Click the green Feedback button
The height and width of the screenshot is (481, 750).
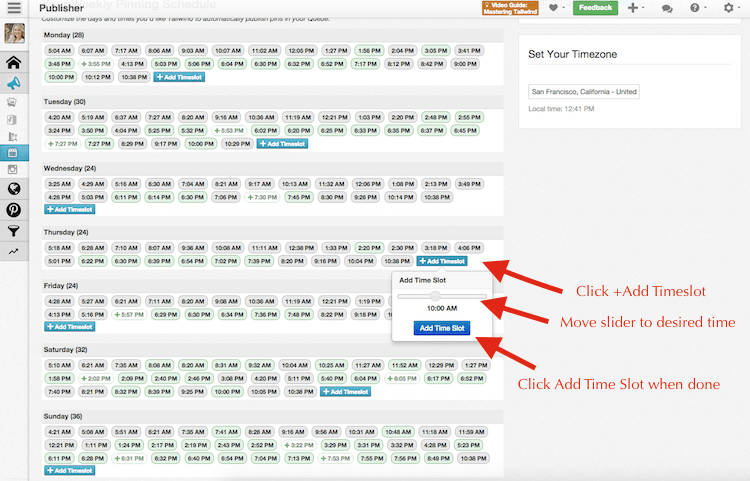pyautogui.click(x=595, y=8)
